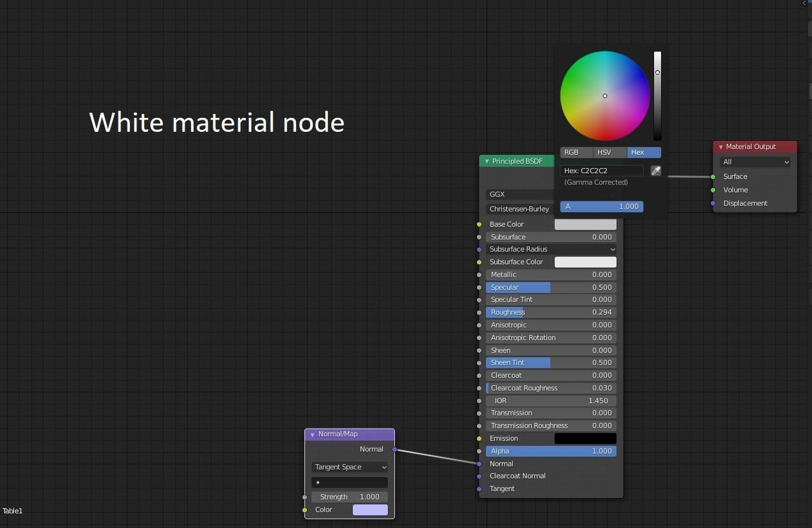Click the Transmission Roughness slider
Image resolution: width=812 pixels, height=528 pixels.
[x=551, y=425]
